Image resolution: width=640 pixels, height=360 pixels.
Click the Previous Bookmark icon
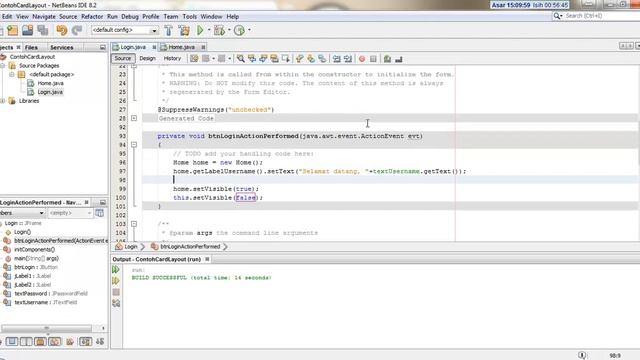coord(300,59)
